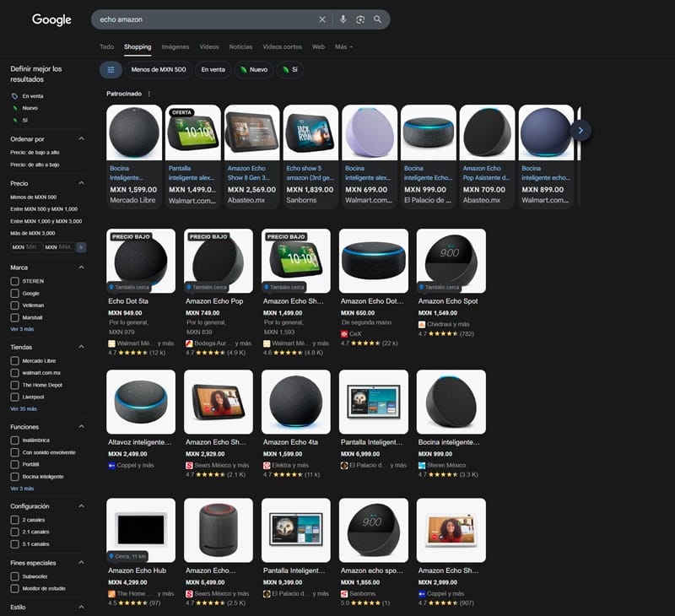Viewport: 675px width, 616px height.
Task: Click the magnifying glass search icon
Action: (377, 19)
